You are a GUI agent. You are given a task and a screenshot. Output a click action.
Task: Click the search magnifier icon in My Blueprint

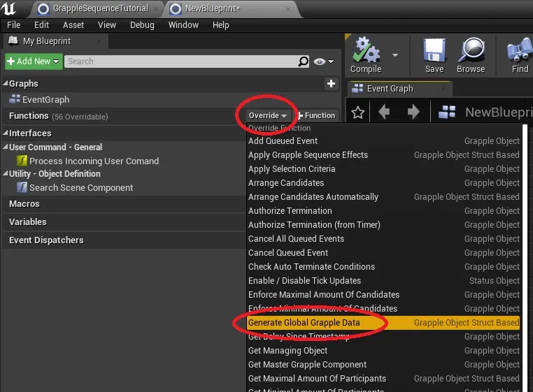(303, 61)
